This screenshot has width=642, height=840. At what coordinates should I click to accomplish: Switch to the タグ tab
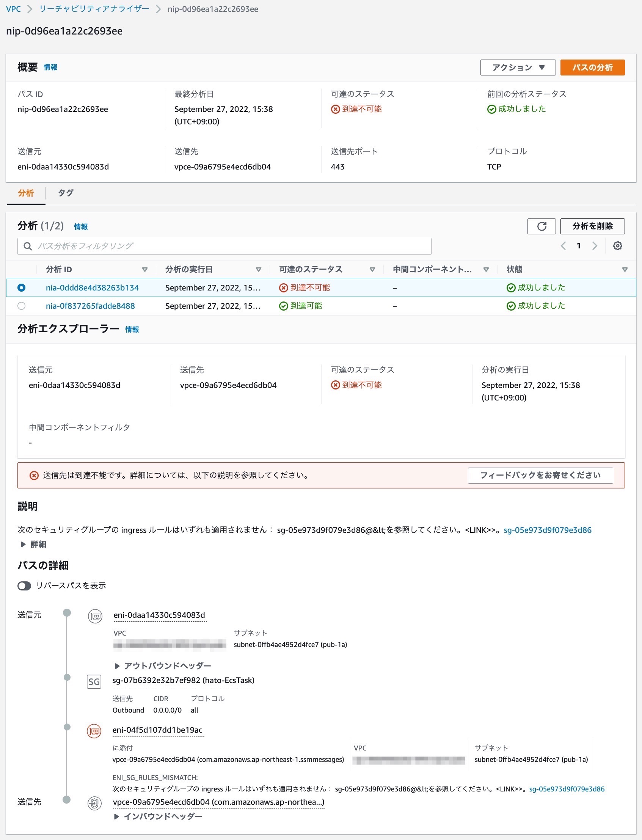click(x=65, y=193)
